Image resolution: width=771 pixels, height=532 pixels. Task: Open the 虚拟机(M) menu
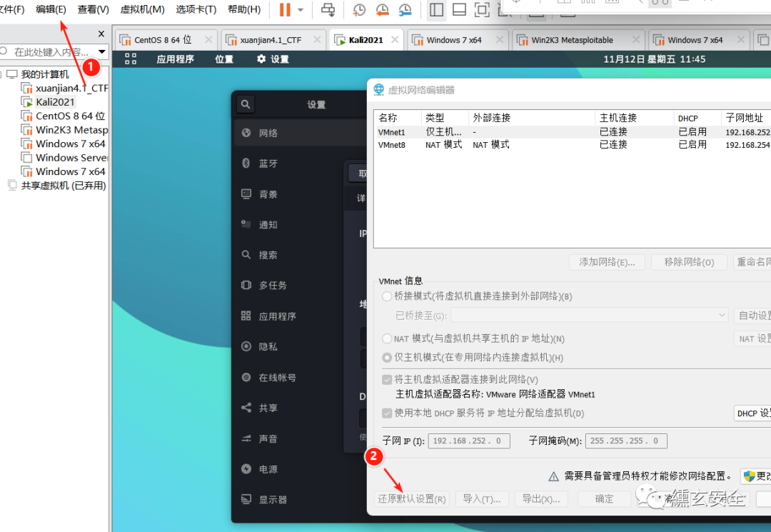coord(143,9)
